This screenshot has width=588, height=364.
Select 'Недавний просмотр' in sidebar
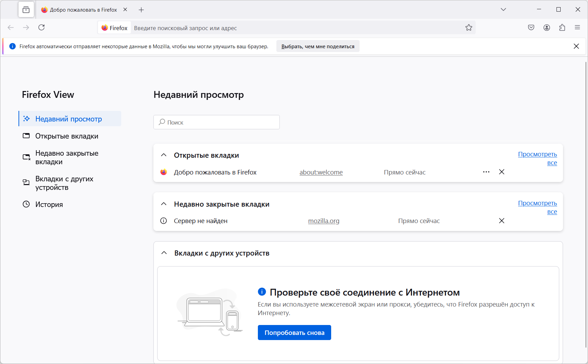(x=70, y=119)
